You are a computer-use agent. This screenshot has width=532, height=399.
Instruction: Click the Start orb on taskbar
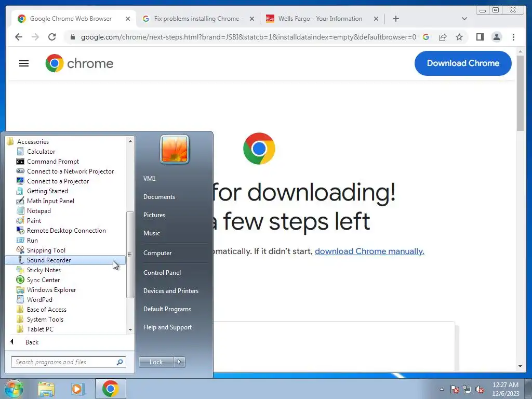pyautogui.click(x=14, y=389)
